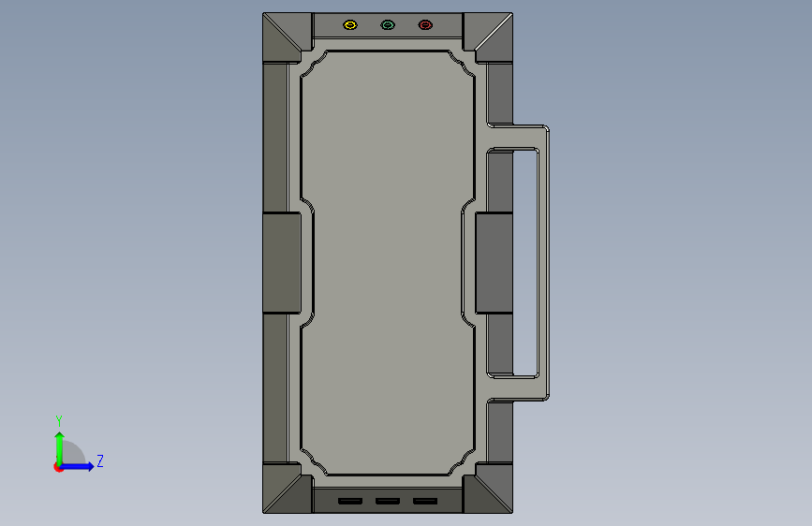Click the green Y axis arrow
Viewport: 812px width, 526px height.
tap(60, 448)
